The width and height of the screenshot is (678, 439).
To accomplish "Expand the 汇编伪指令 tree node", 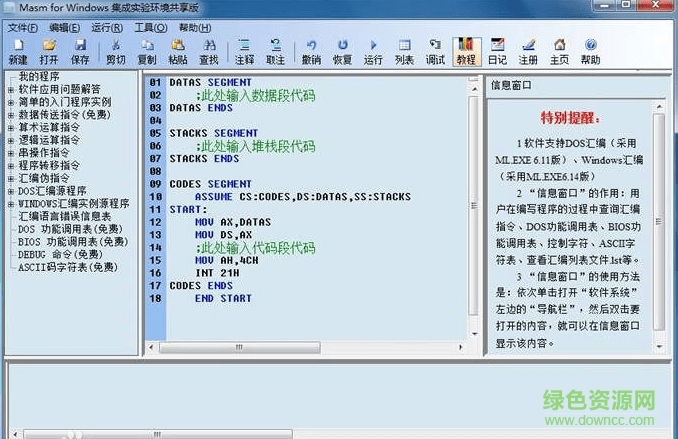I will point(11,179).
